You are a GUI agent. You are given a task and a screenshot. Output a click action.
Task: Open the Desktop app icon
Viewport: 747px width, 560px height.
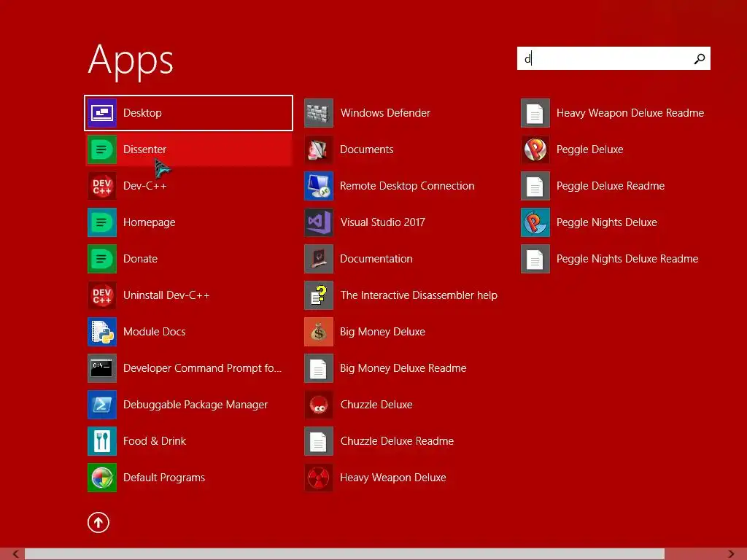pyautogui.click(x=102, y=113)
